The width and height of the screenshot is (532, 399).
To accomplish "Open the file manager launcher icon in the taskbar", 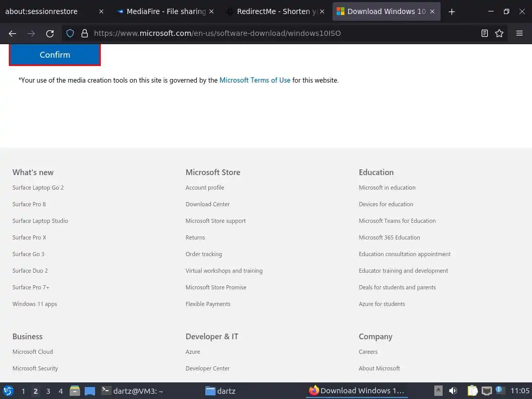I will click(x=75, y=391).
